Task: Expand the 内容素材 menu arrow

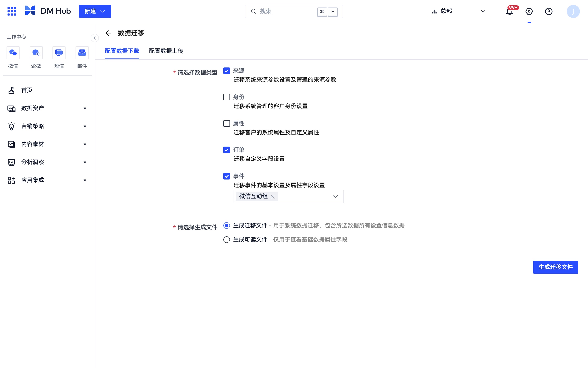Action: (85, 144)
